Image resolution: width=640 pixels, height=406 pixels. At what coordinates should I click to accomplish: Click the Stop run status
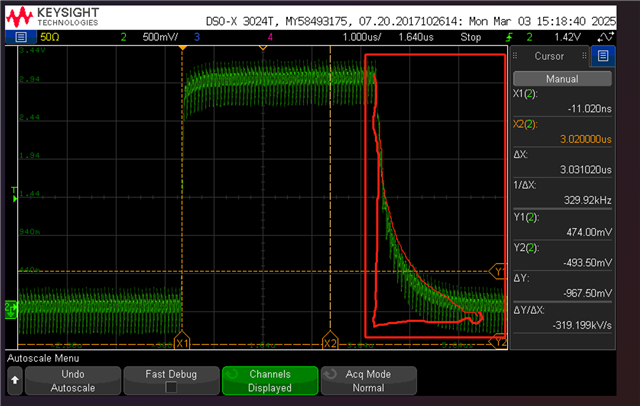tap(471, 37)
